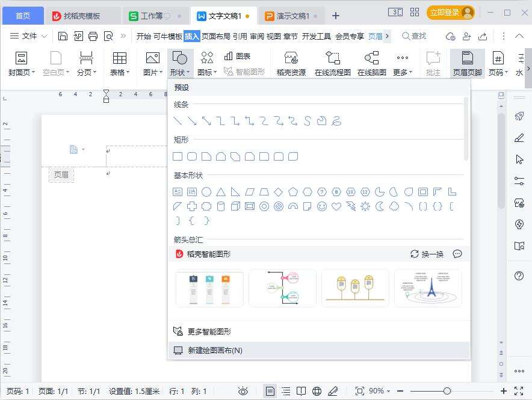The width and height of the screenshot is (532, 400).
Task: Choose the straight line shape
Action: tap(178, 121)
